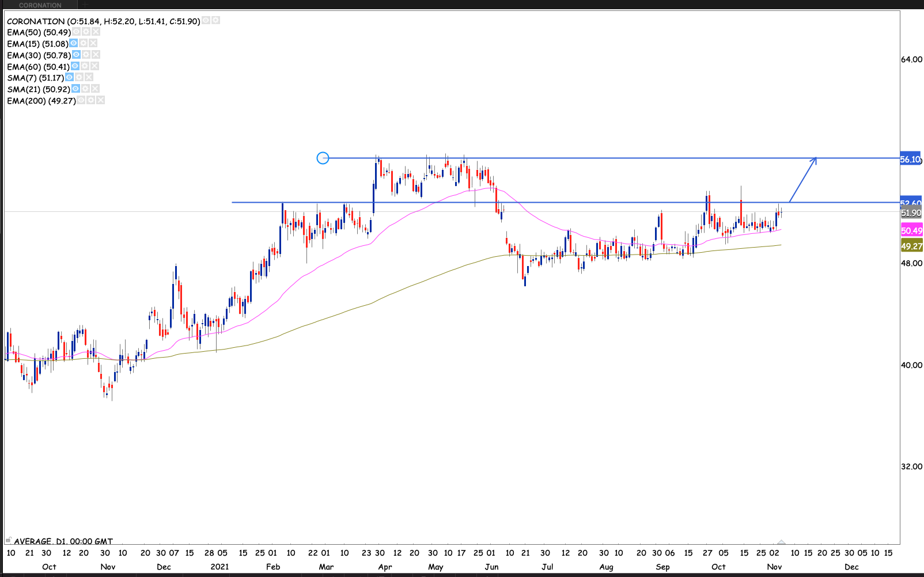
Task: Open EMA(200) settings gear icon
Action: (91, 100)
